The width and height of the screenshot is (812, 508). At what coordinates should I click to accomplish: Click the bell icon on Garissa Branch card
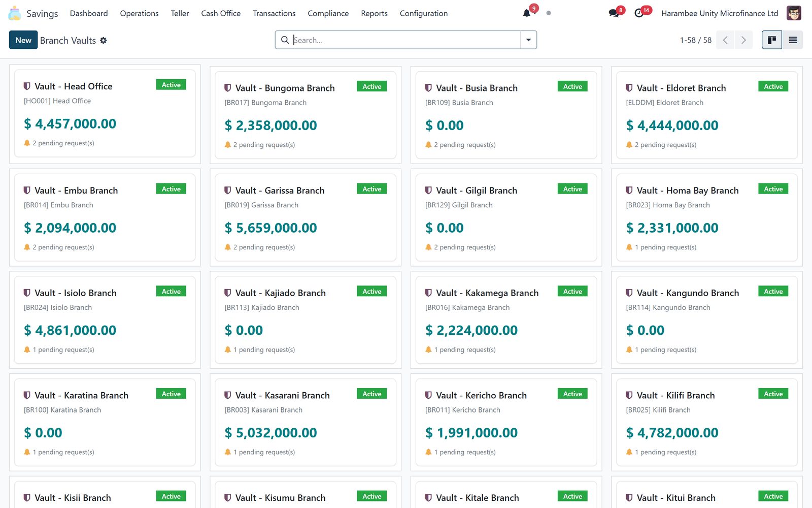point(228,247)
